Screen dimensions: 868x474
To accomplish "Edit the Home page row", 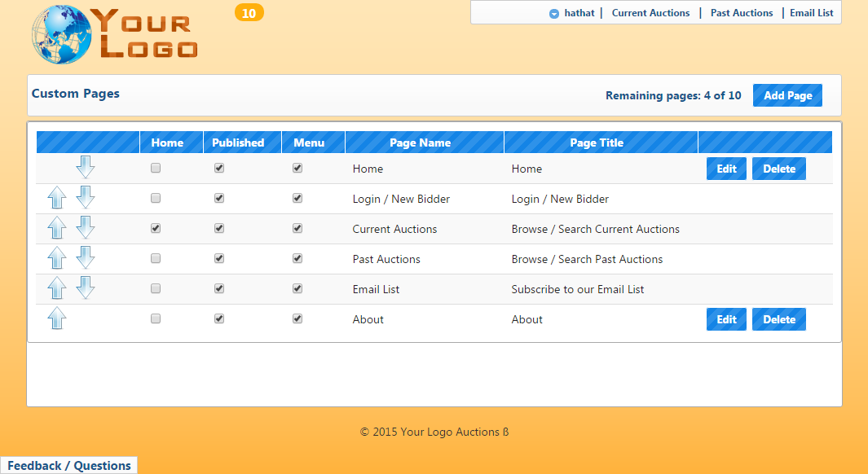I will pos(726,169).
